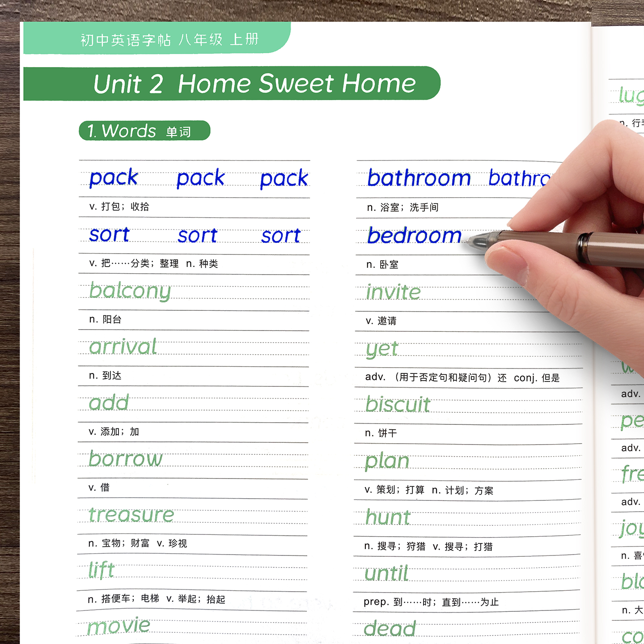The width and height of the screenshot is (644, 644).
Task: Click the green tracing word "hunt"
Action: click(x=388, y=517)
